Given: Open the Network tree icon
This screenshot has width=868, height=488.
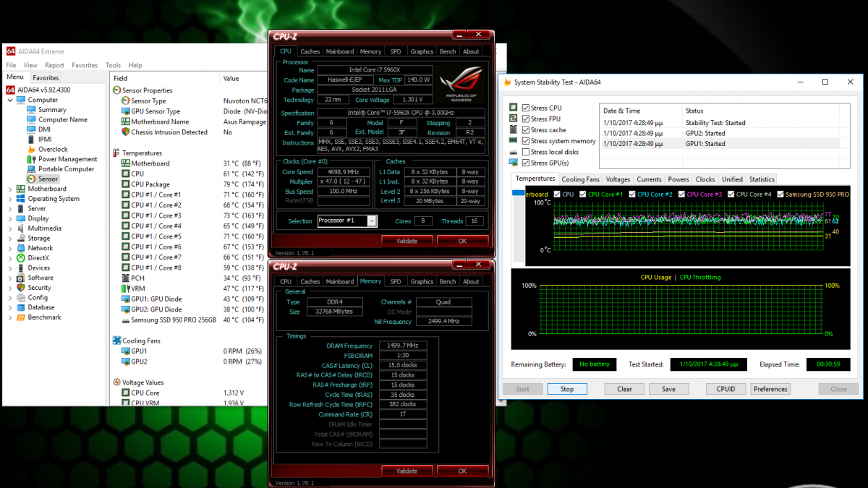Looking at the screenshot, I should [x=21, y=248].
